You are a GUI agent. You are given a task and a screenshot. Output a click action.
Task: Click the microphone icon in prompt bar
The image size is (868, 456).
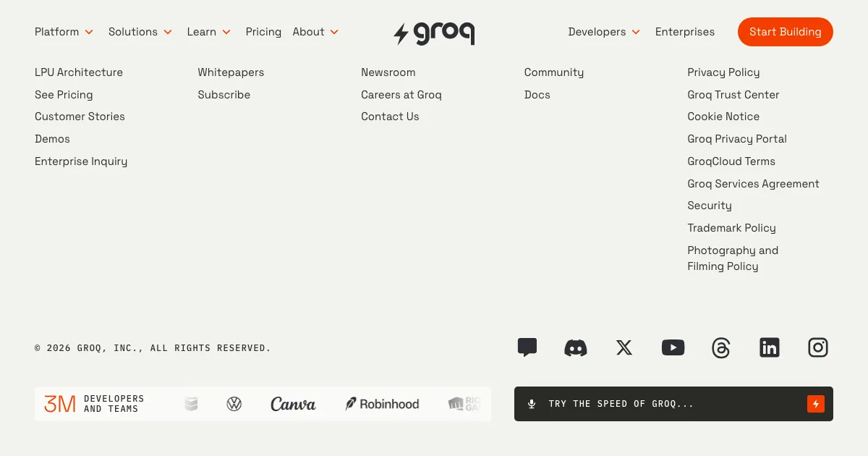point(532,404)
